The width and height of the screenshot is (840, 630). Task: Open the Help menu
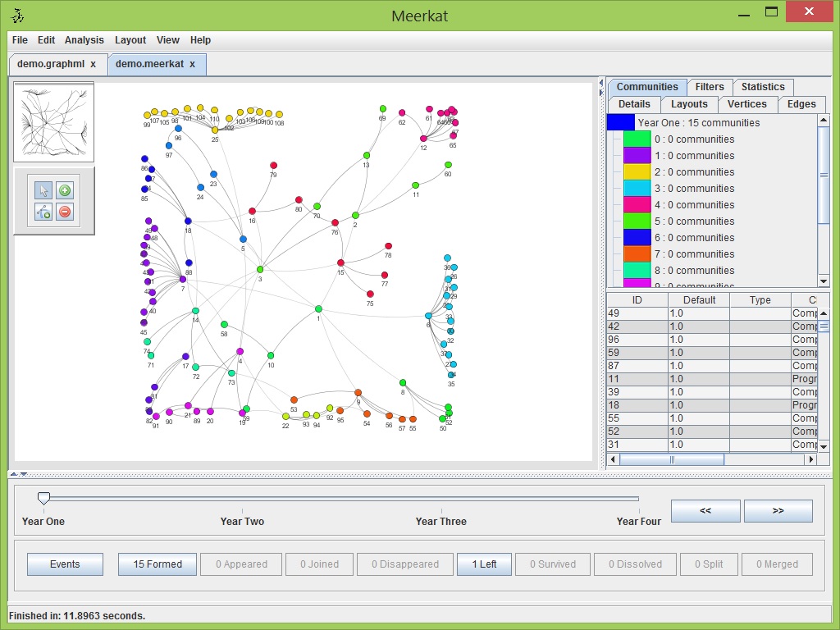click(x=200, y=40)
